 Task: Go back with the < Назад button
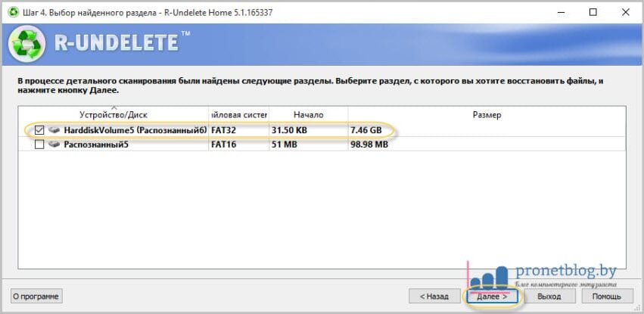pyautogui.click(x=434, y=297)
